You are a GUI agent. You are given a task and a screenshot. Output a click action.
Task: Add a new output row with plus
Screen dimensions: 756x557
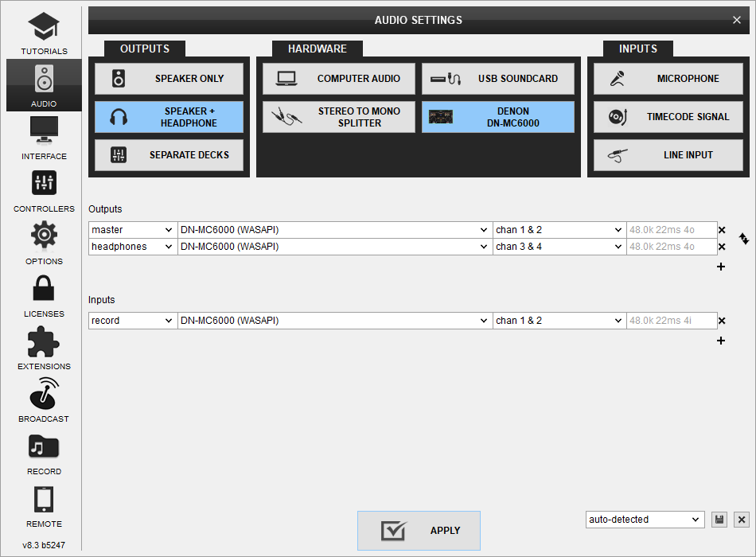tap(721, 267)
